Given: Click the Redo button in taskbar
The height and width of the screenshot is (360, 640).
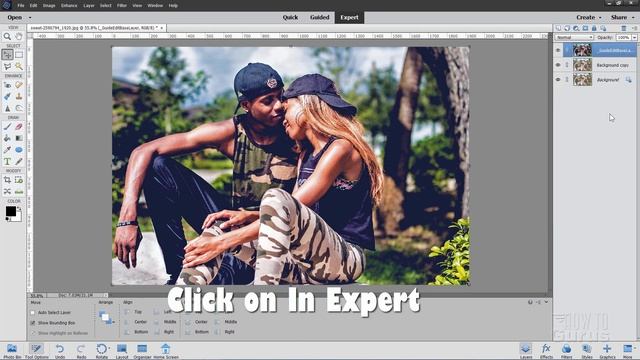Looking at the screenshot, I should pyautogui.click(x=81, y=351).
